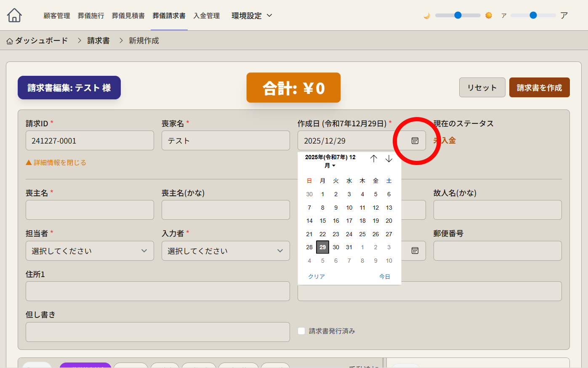The height and width of the screenshot is (368, 588).
Task: Click the large ア font size icon
Action: [x=564, y=16]
